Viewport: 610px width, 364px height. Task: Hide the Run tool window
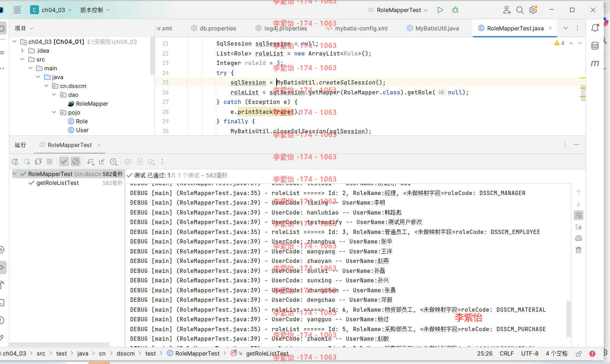[576, 145]
